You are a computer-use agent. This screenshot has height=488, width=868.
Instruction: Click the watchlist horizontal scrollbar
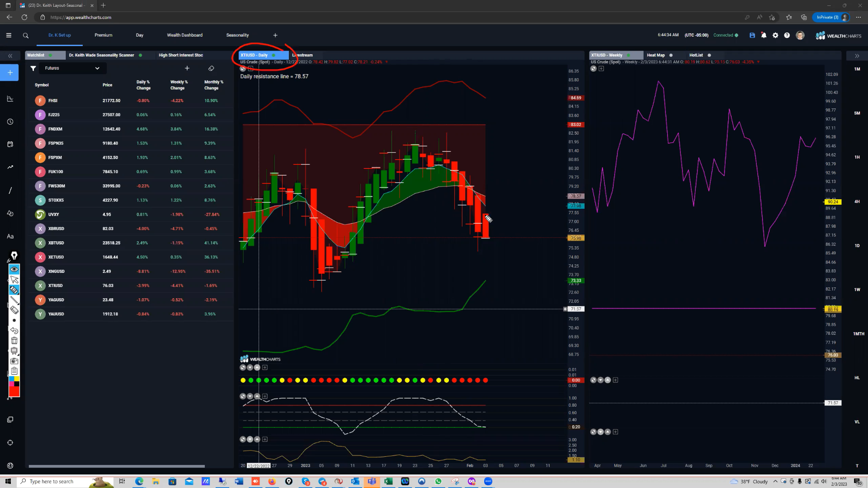click(x=117, y=466)
